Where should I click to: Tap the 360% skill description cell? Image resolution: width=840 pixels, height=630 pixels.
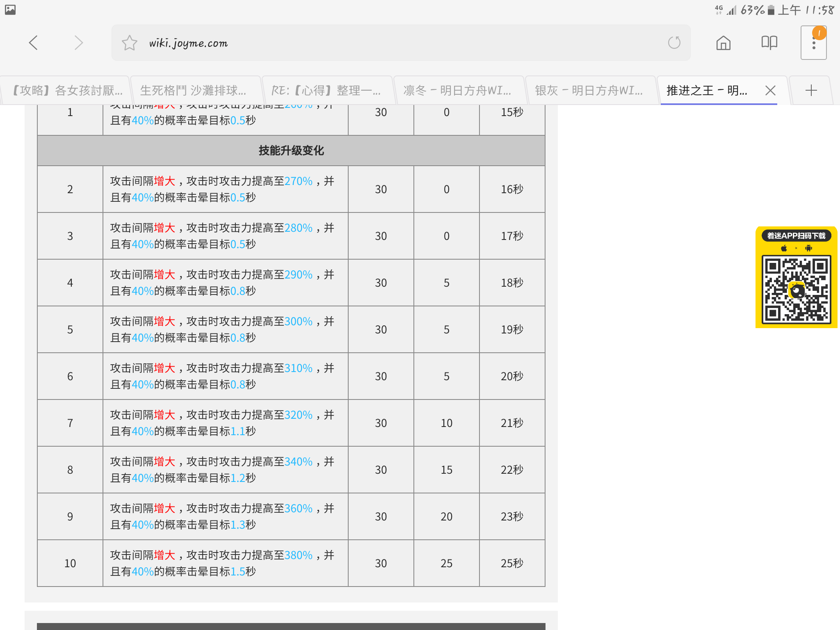click(x=226, y=516)
